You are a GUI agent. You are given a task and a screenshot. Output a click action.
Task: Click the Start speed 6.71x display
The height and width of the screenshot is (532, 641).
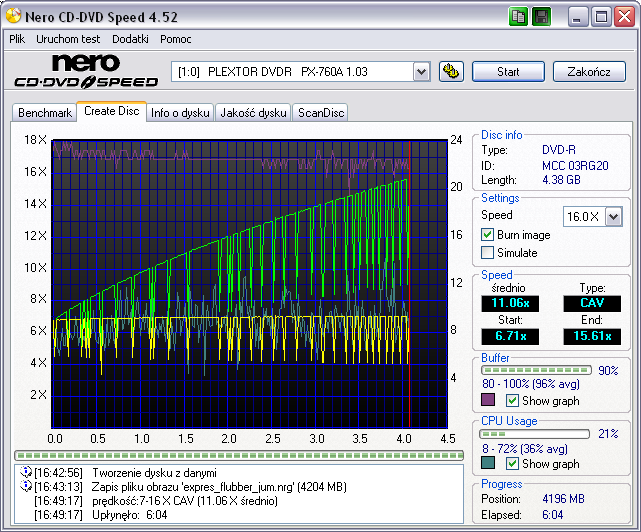(510, 337)
